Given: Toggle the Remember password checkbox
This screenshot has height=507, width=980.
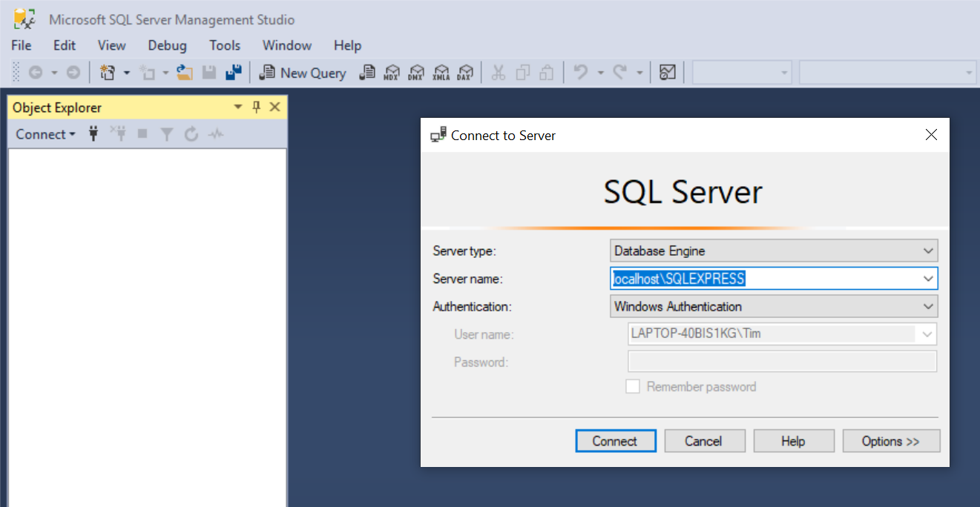Looking at the screenshot, I should pyautogui.click(x=633, y=386).
